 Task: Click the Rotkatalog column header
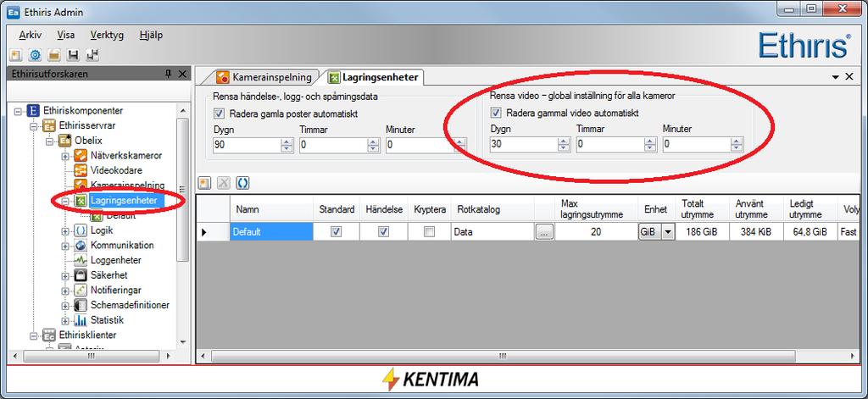coord(492,210)
